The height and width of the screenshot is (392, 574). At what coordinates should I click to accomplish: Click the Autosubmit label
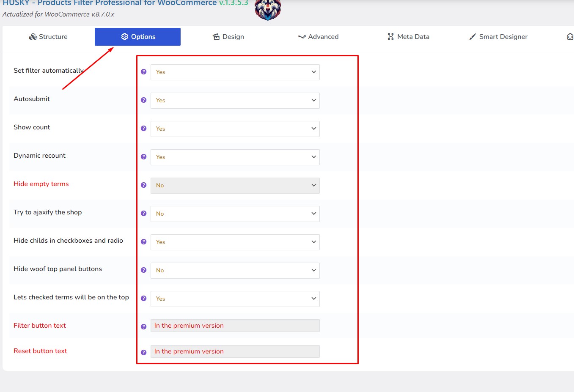click(x=32, y=99)
